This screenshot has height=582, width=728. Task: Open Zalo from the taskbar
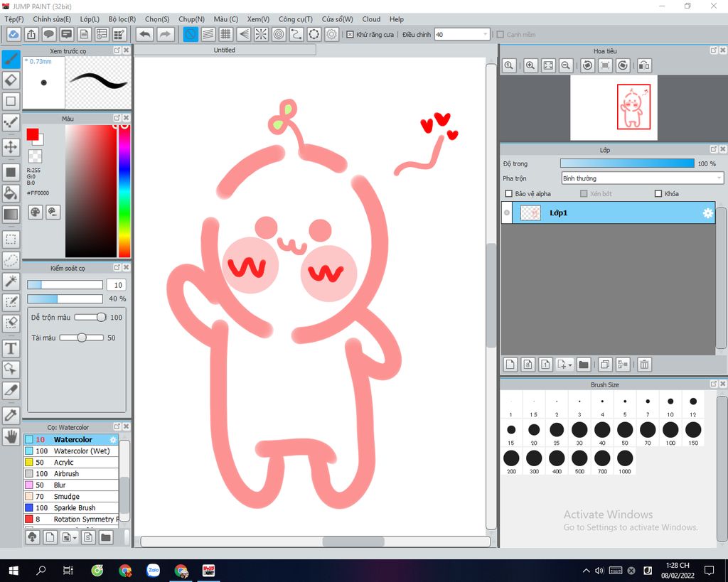(x=154, y=571)
